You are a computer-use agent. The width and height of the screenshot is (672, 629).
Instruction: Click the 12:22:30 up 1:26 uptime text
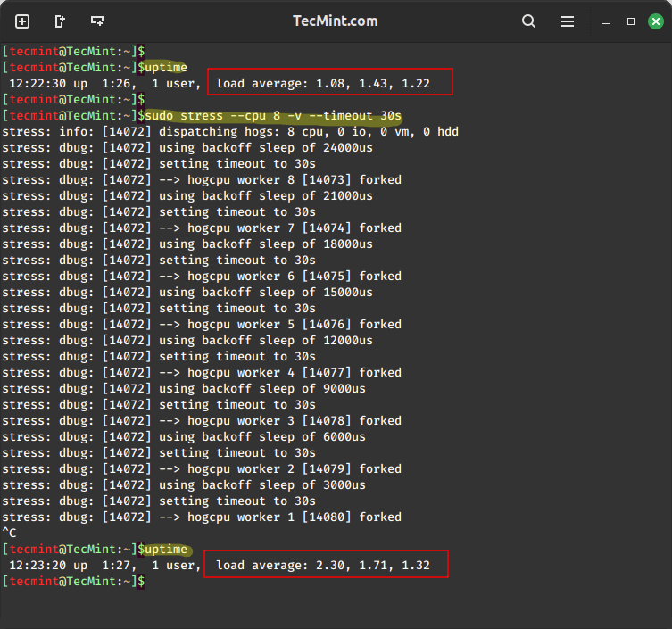pos(72,83)
